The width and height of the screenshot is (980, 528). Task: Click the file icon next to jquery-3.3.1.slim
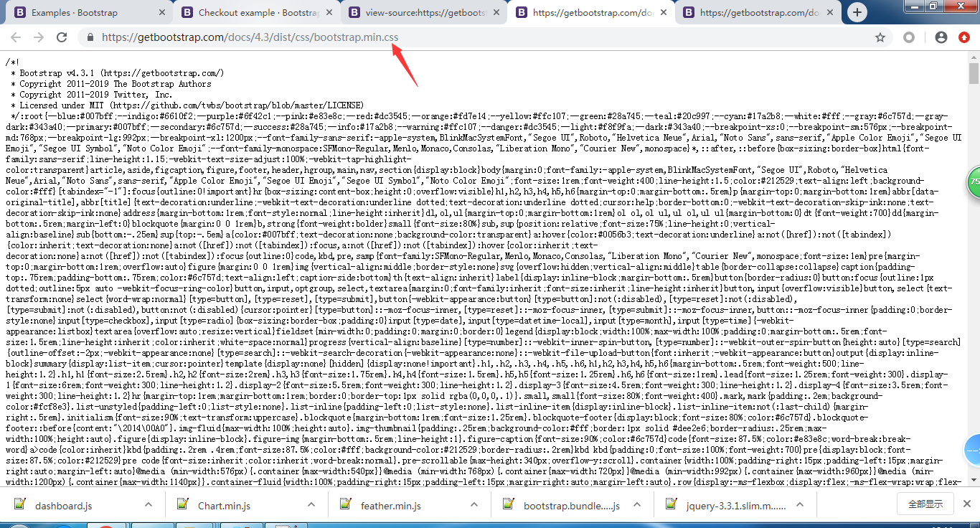[x=671, y=504]
